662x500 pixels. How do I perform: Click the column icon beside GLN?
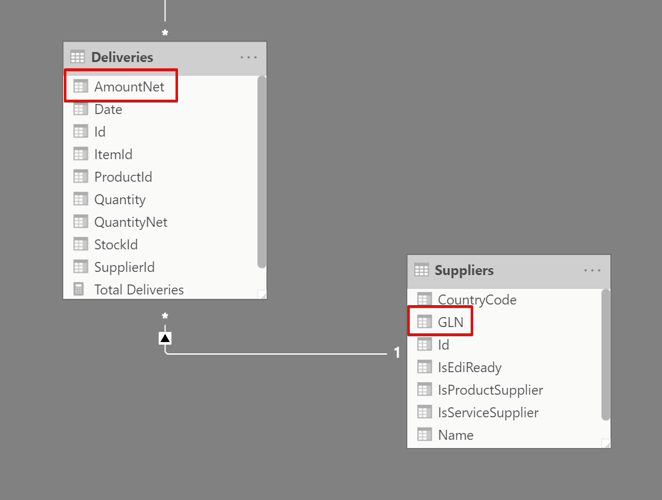[x=424, y=322]
